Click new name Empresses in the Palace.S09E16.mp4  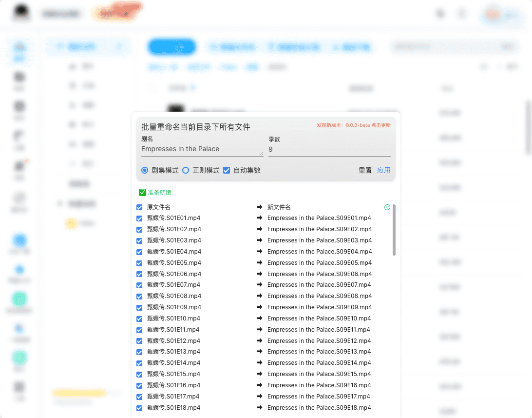pos(319,385)
